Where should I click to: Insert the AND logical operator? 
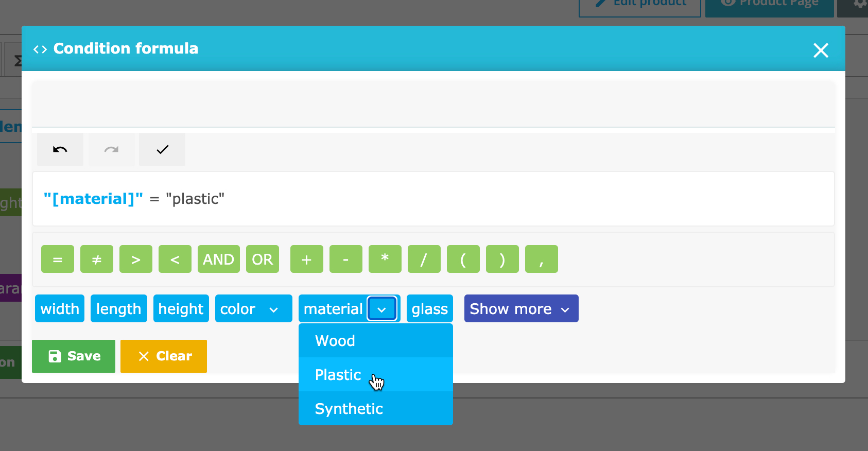click(x=219, y=259)
